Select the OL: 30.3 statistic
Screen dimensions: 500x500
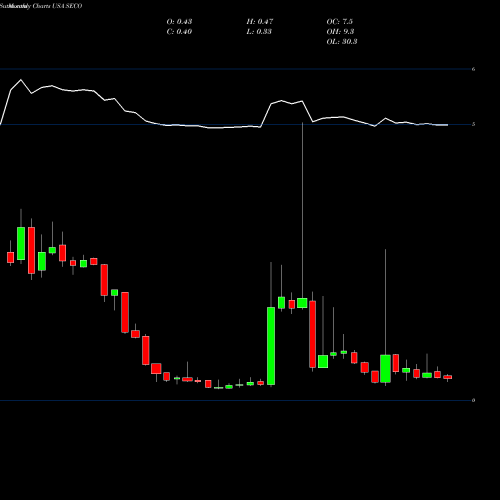point(342,42)
